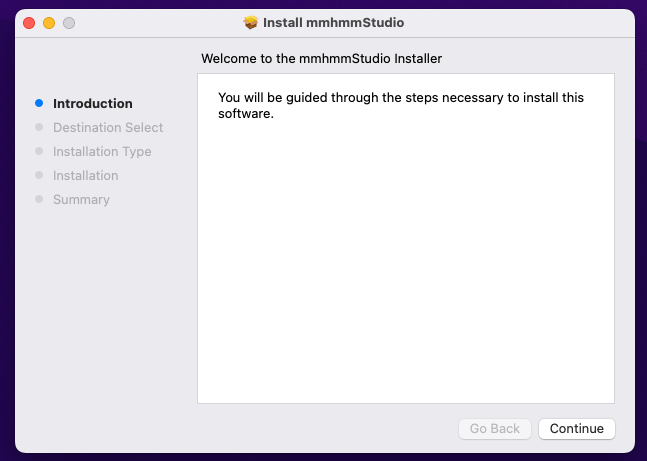Select the Installation Type step

(102, 151)
